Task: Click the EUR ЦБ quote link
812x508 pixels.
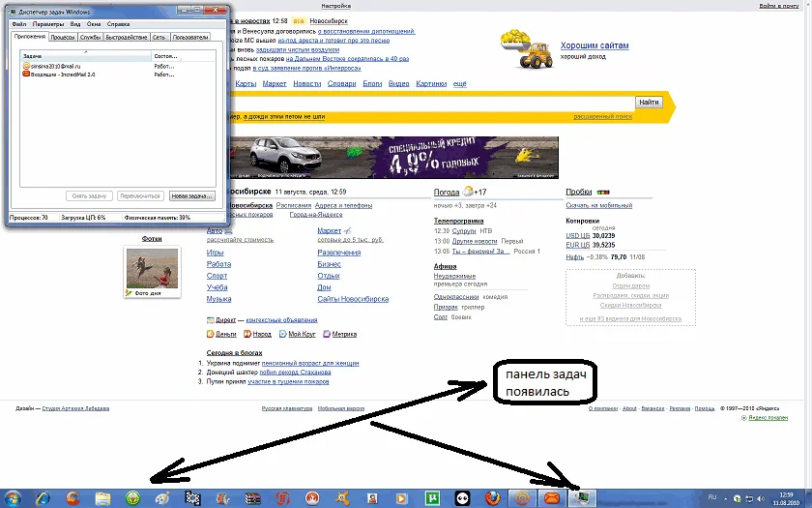Action: (578, 245)
